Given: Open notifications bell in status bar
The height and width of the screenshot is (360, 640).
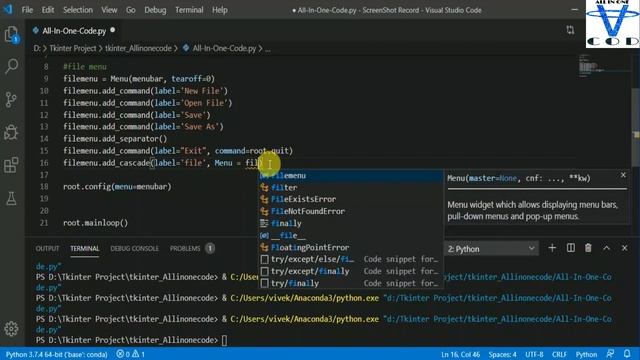Looking at the screenshot, I should (627, 354).
